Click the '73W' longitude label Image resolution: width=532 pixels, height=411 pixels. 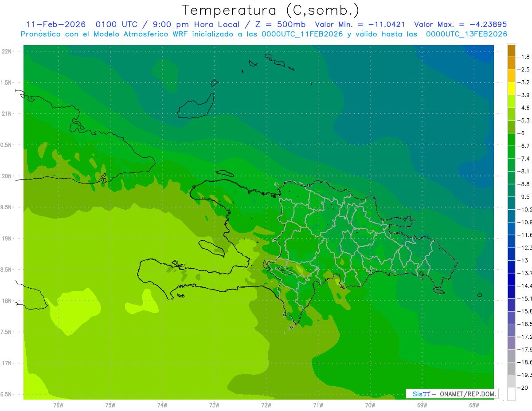point(214,405)
